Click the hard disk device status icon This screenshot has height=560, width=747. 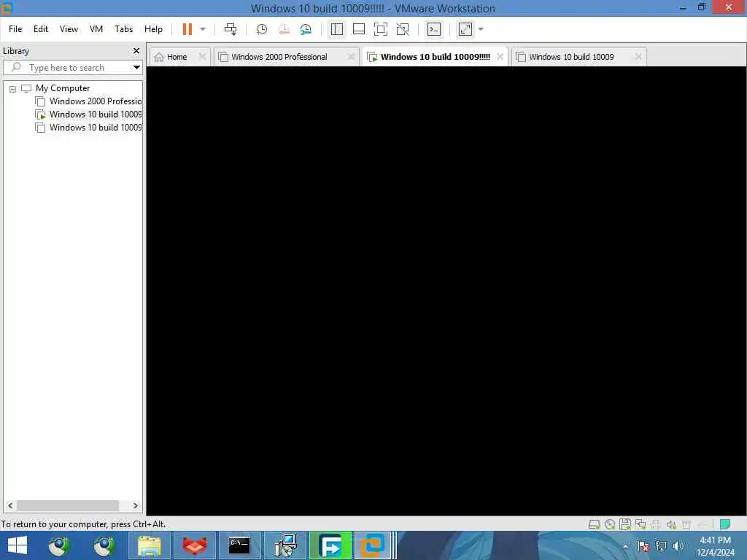tap(594, 525)
